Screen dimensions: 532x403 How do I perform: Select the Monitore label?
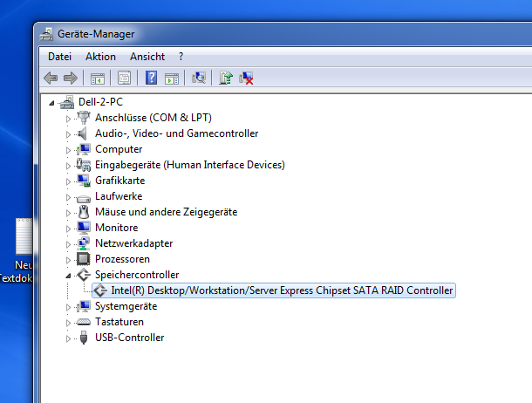coord(116,228)
